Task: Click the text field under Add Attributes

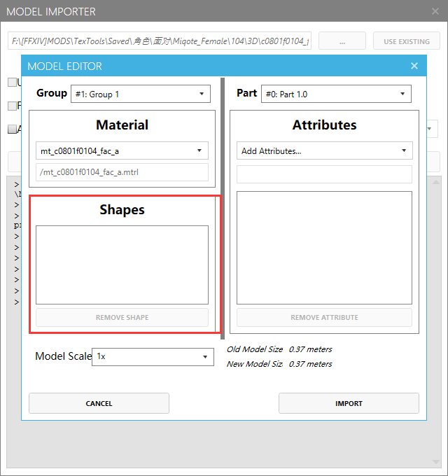Action: tap(324, 174)
